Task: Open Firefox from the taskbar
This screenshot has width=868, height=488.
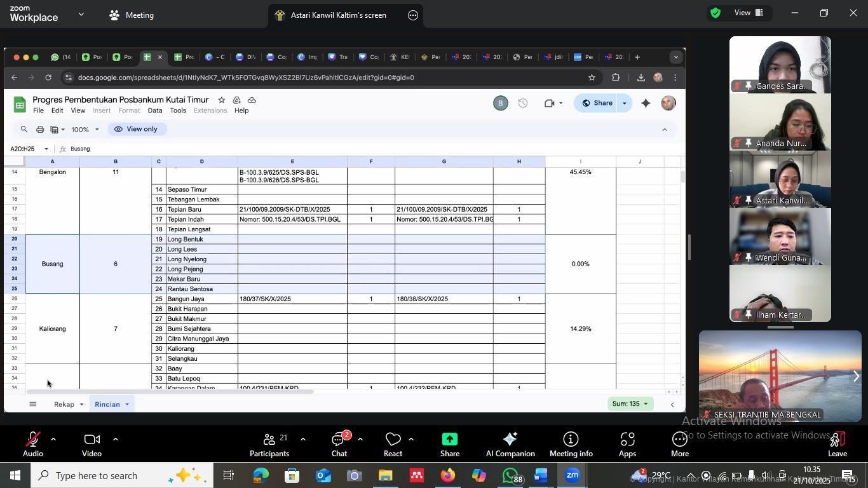Action: [x=448, y=475]
